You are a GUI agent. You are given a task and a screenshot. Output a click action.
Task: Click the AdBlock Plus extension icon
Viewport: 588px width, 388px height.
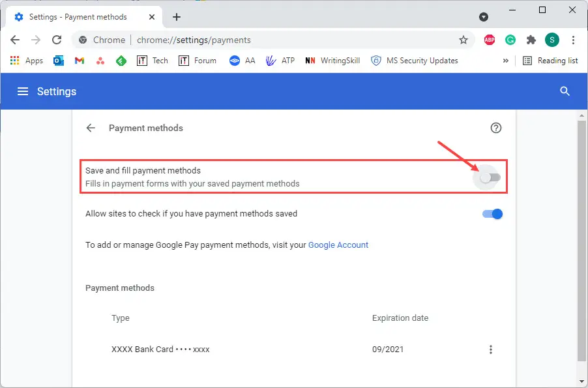(490, 40)
